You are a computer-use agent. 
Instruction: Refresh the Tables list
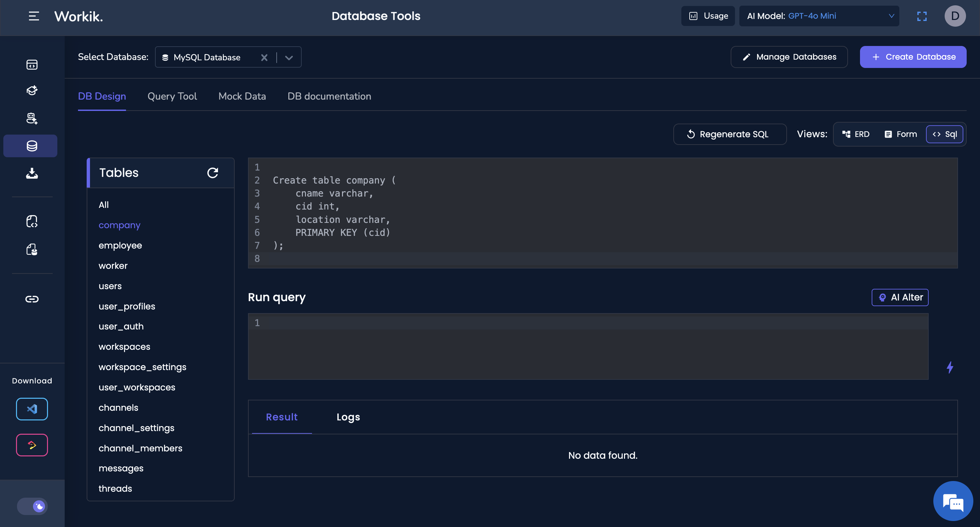pyautogui.click(x=213, y=173)
